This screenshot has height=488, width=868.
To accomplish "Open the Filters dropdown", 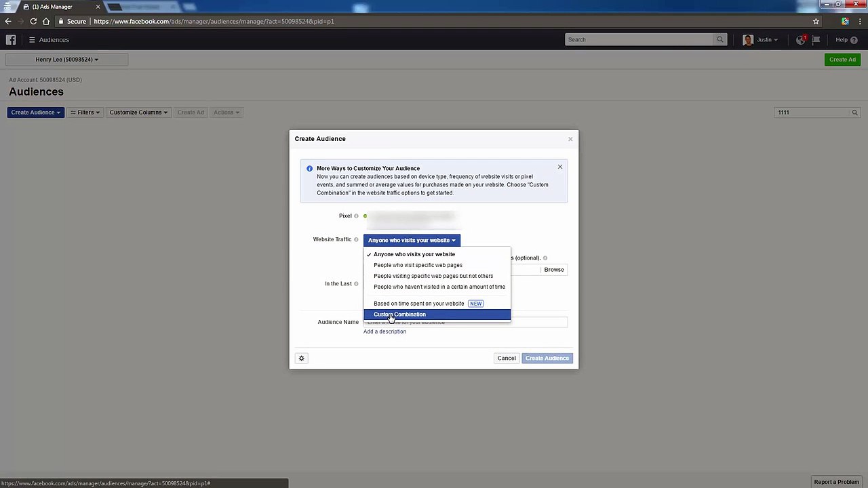I will point(85,113).
